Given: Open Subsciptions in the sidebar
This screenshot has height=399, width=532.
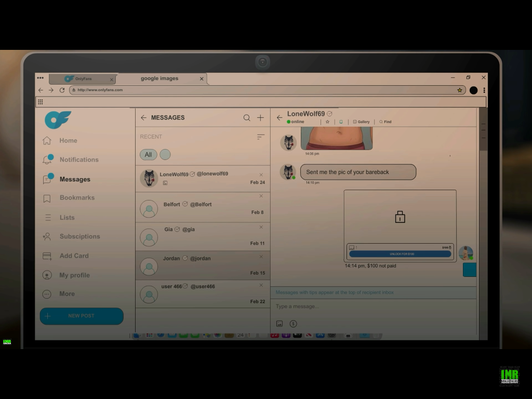Looking at the screenshot, I should 71,236.
